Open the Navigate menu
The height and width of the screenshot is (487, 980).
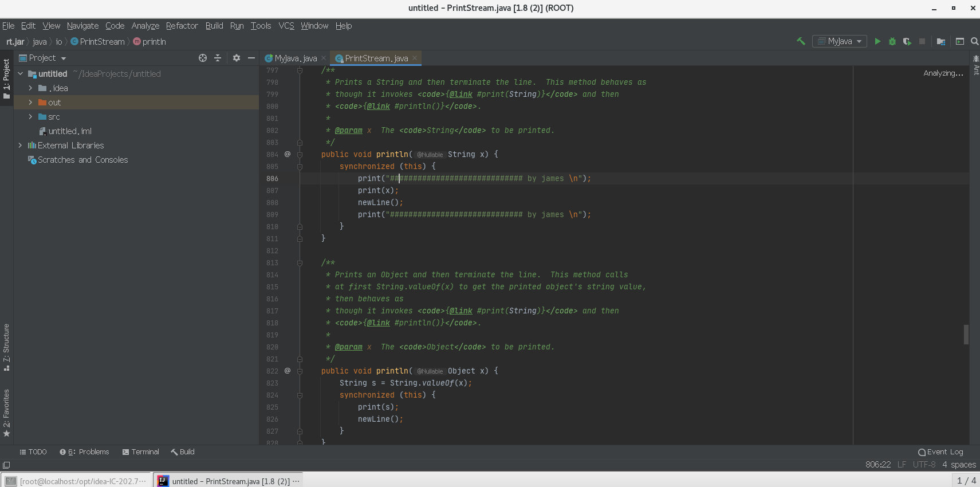tap(82, 26)
